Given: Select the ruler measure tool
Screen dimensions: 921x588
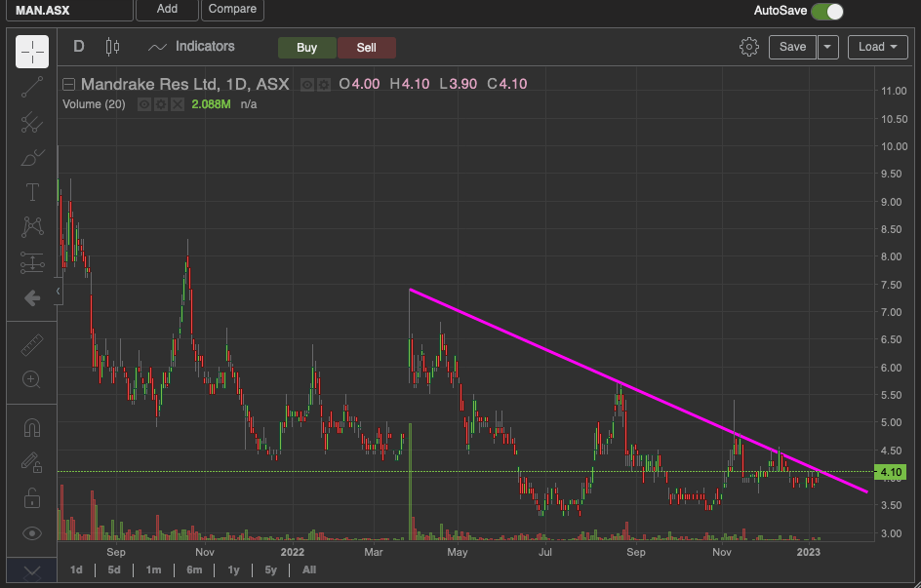Looking at the screenshot, I should (32, 345).
